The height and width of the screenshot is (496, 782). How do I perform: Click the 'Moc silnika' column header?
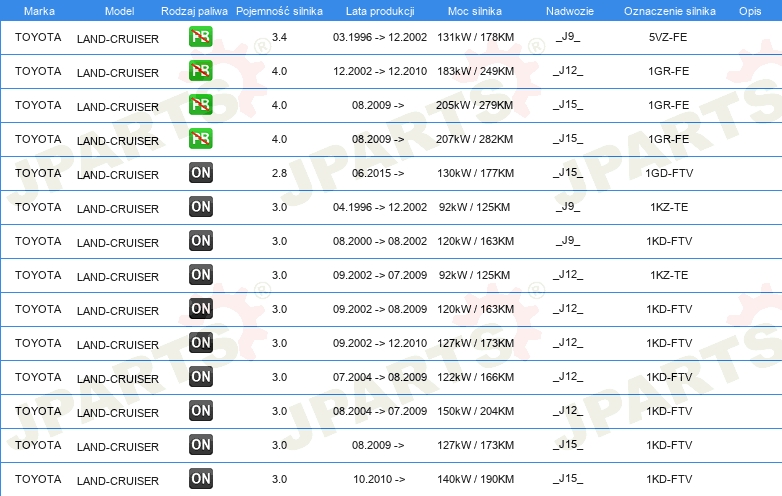click(475, 10)
